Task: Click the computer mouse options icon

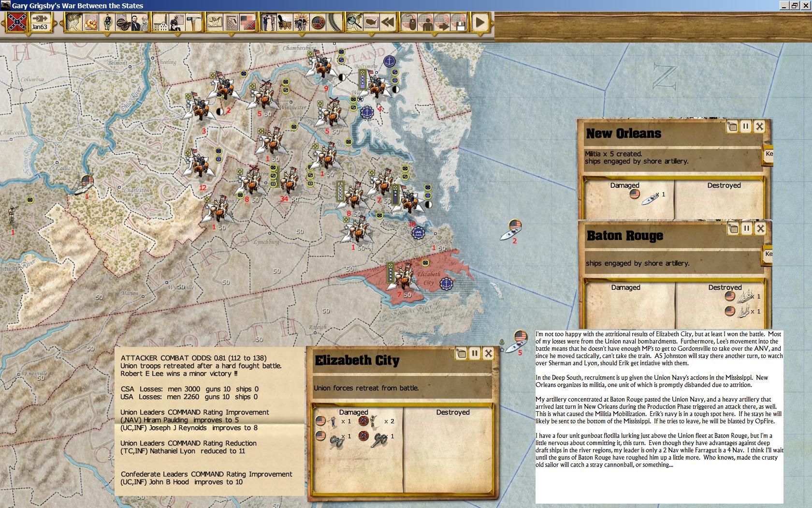Action: (x=409, y=22)
